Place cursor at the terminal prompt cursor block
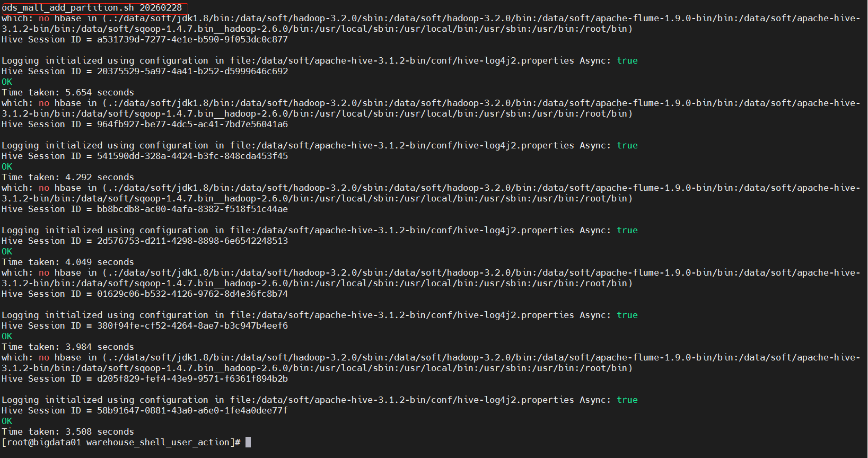Image resolution: width=868 pixels, height=458 pixels. [x=248, y=442]
